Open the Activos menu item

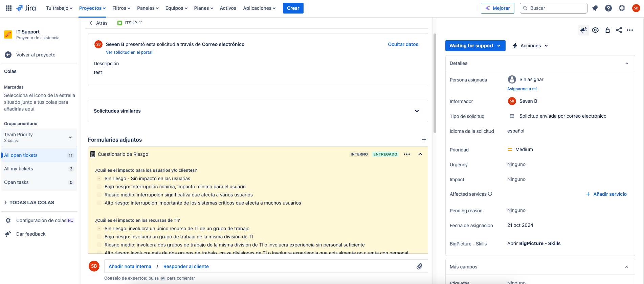point(228,8)
